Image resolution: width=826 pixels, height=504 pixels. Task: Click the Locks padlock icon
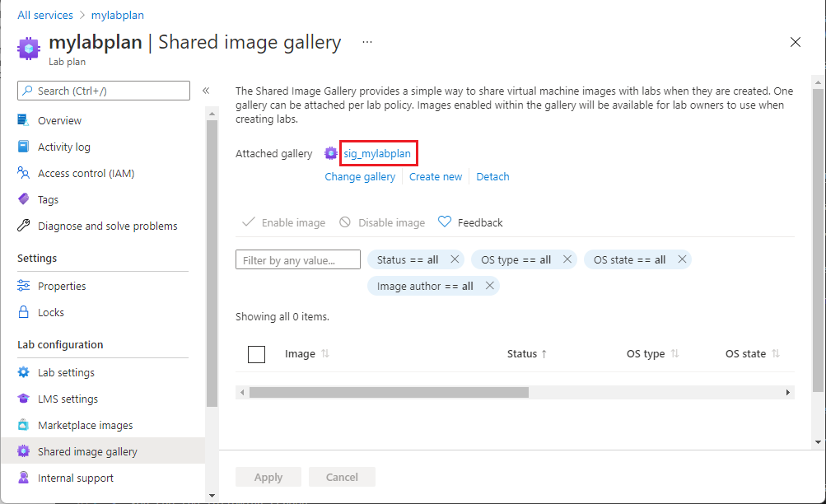click(23, 312)
